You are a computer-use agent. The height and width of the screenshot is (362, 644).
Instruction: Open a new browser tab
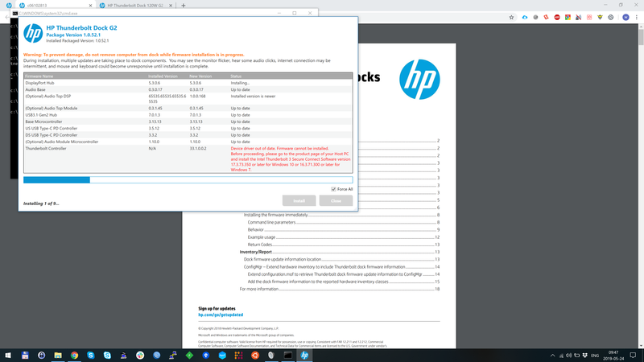coord(184,6)
